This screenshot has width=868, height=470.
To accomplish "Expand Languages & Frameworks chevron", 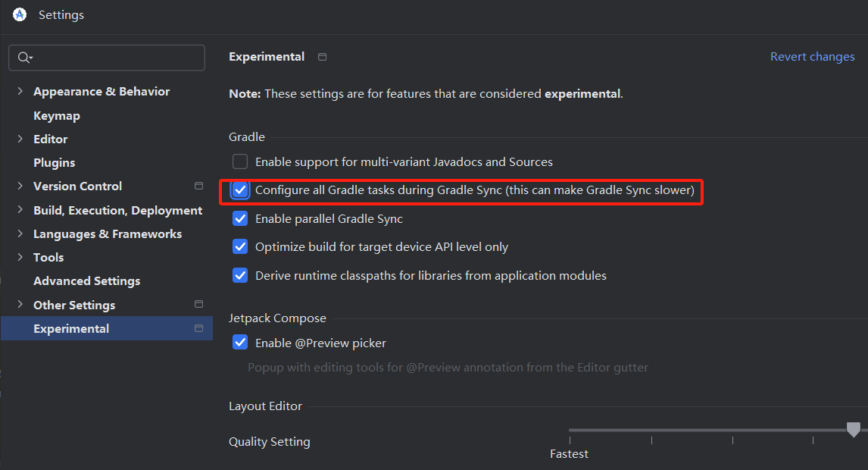I will pos(20,234).
